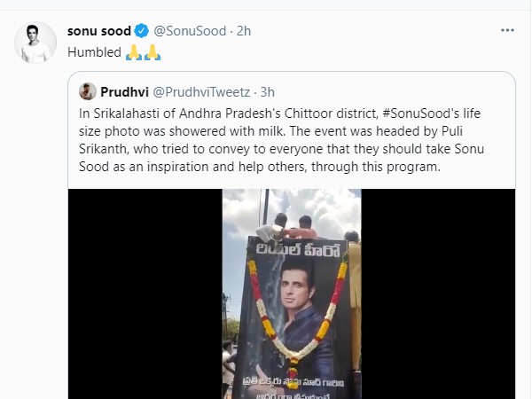Click the second folded hands emoji
This screenshot has height=399, width=532.
point(152,52)
